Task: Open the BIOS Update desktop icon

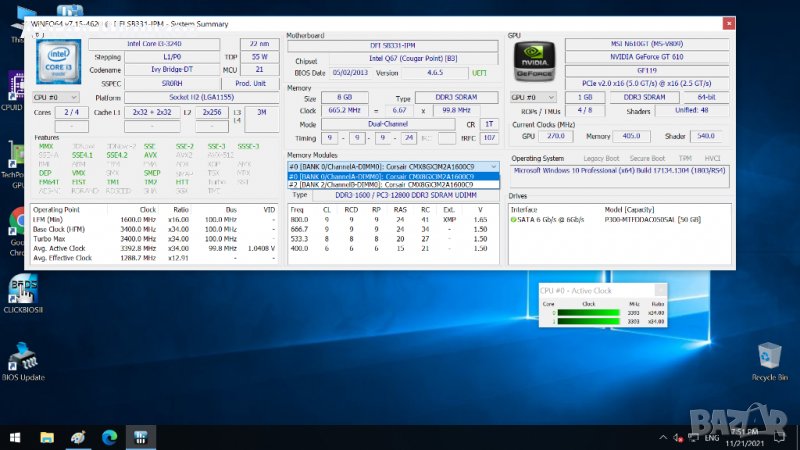Action: [x=24, y=360]
